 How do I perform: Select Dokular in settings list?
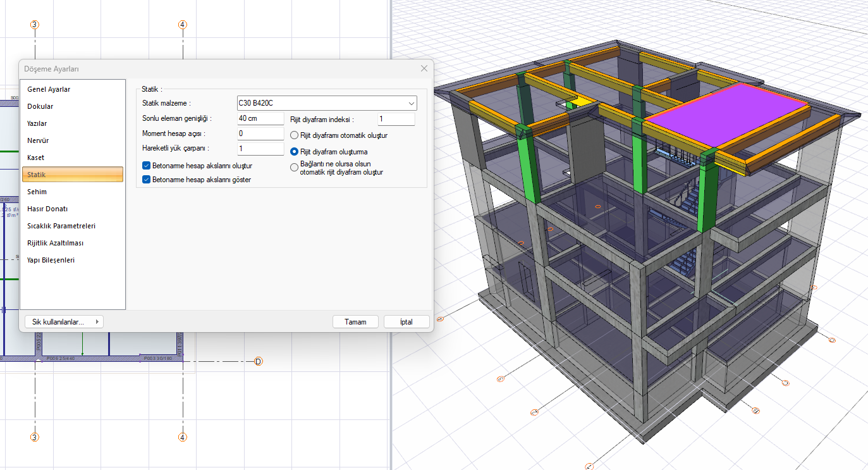[x=72, y=106]
